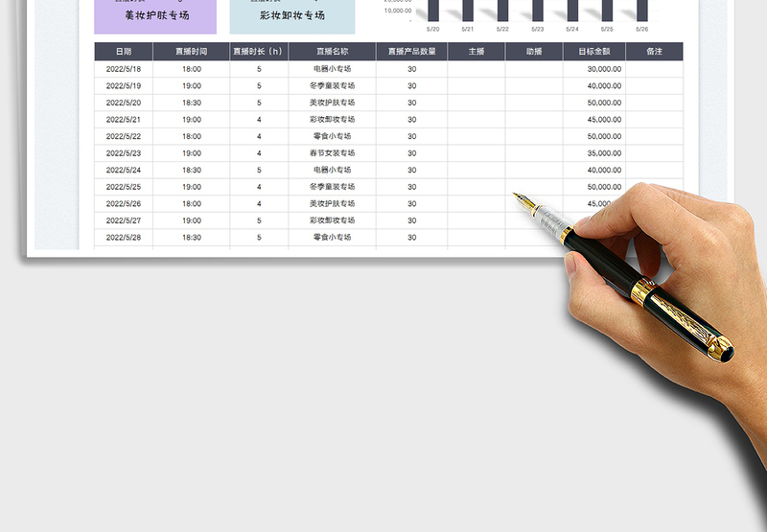Select the chart bar labeled 5/26

point(642,11)
